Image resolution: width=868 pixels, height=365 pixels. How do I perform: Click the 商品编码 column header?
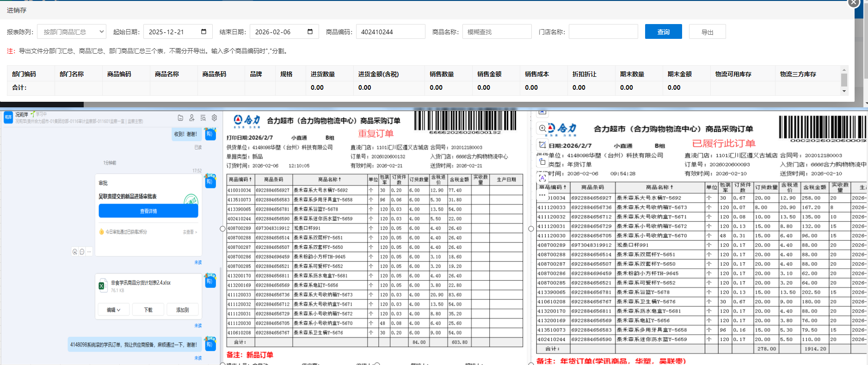point(119,74)
